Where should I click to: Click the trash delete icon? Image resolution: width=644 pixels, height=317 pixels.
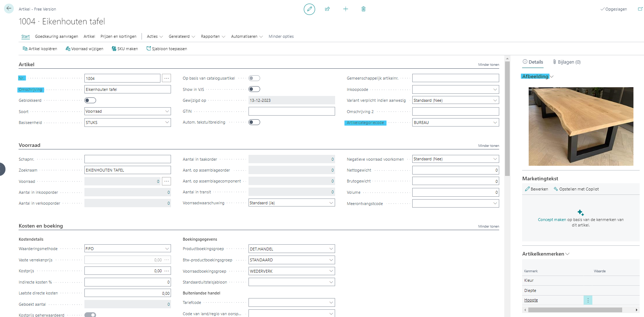tap(363, 9)
